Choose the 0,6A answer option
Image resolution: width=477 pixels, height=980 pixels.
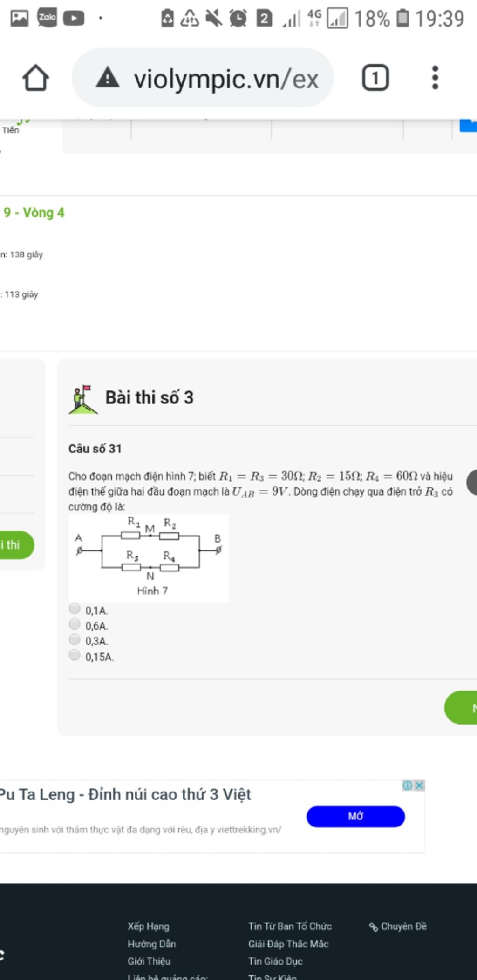point(75,624)
